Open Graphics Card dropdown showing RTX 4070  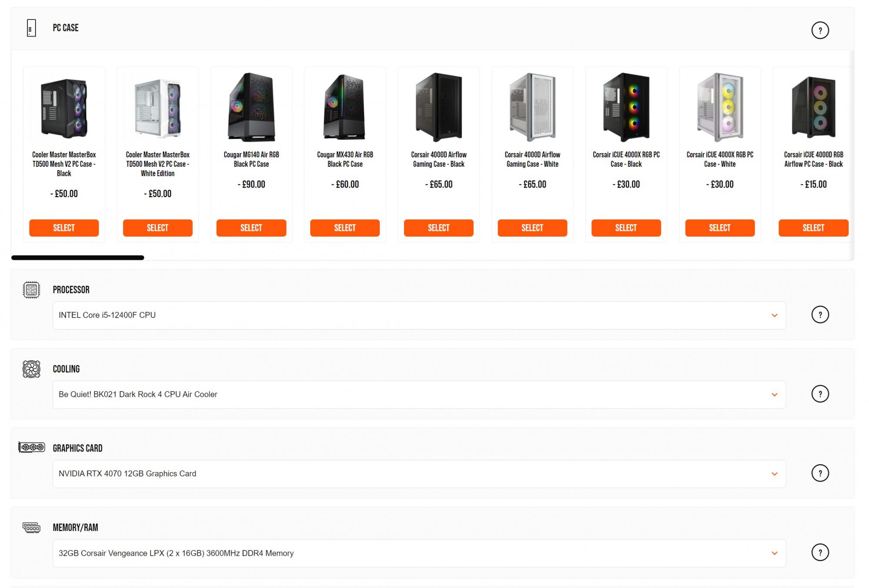(419, 474)
